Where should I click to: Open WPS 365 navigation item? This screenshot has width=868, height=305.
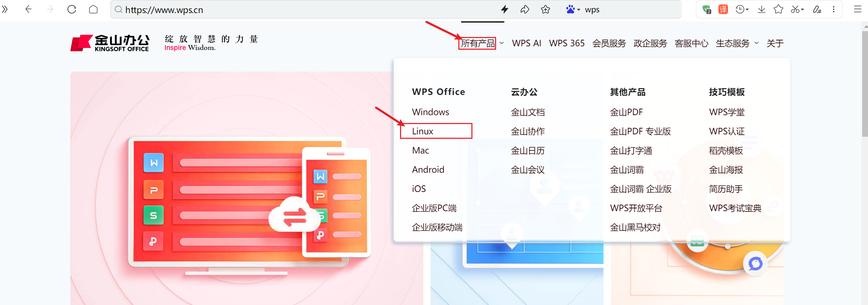(x=567, y=43)
